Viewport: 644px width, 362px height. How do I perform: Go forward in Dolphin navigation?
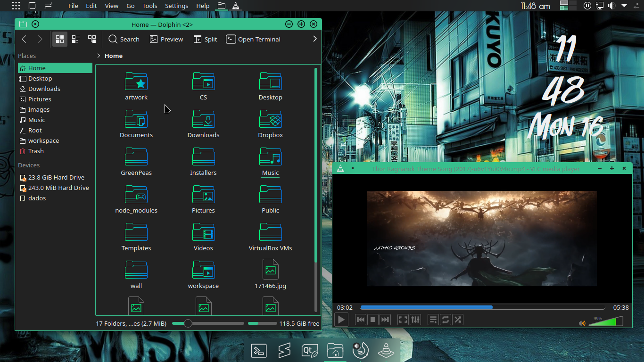(40, 39)
